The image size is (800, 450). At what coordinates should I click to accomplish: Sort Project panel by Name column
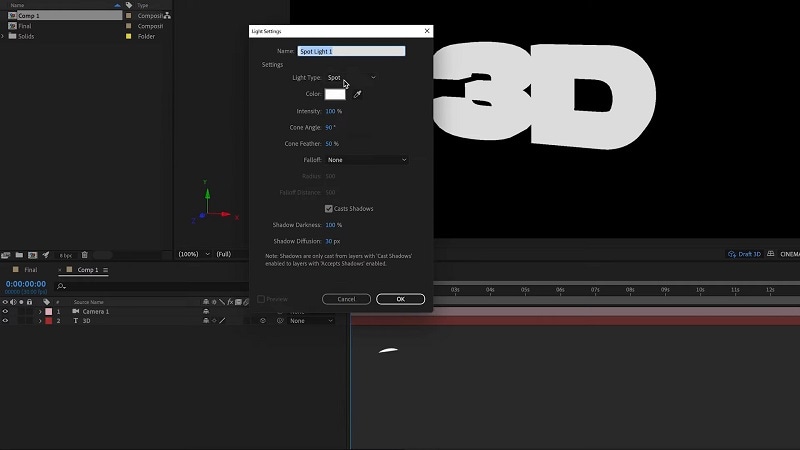(17, 5)
